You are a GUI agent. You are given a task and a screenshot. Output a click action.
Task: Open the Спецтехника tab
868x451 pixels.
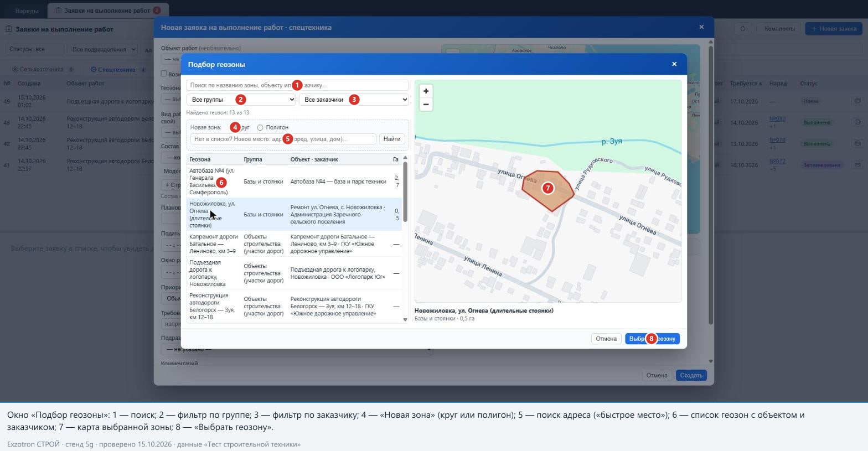tap(118, 70)
